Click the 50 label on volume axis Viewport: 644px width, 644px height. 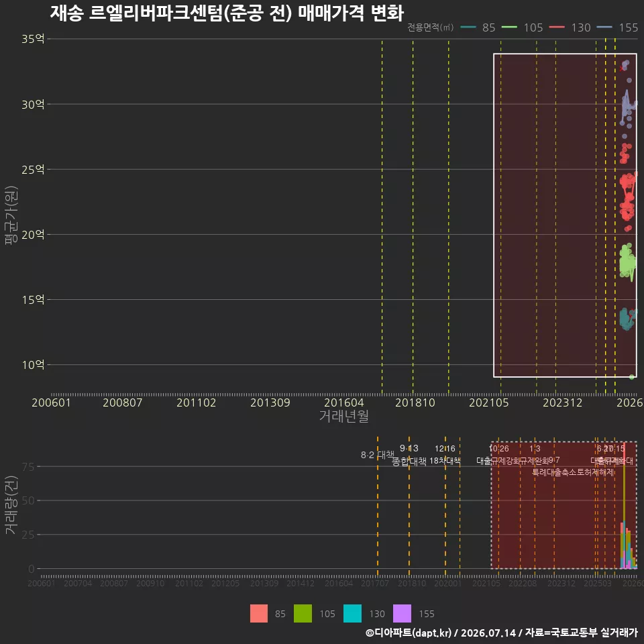tap(28, 500)
